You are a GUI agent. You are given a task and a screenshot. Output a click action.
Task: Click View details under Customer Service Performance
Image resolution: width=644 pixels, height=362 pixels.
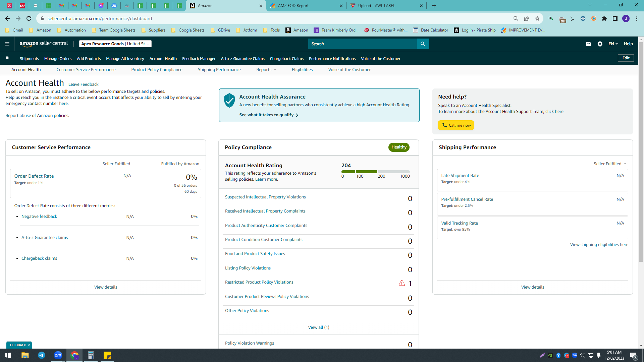click(x=106, y=287)
